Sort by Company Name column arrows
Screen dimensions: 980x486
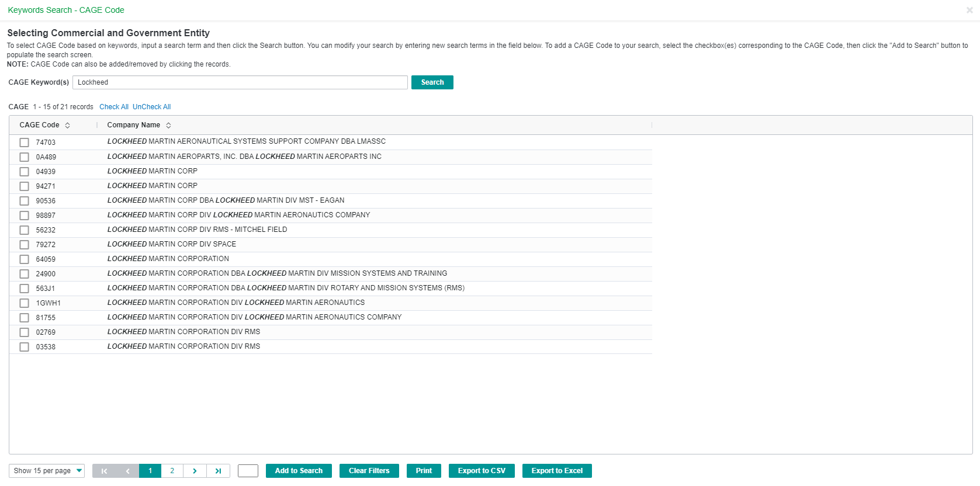click(168, 126)
